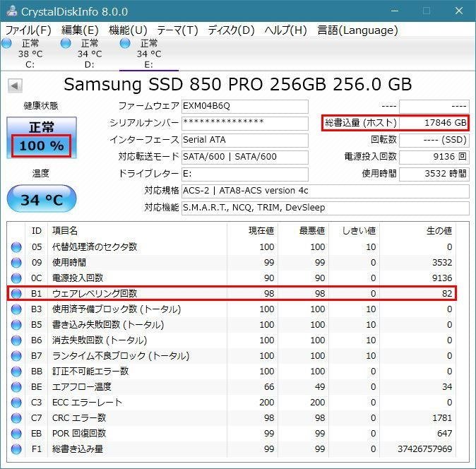476x469 pixels.
Task: Click status orb in row 05 代替処理済のセクタ数
Action: point(16,247)
